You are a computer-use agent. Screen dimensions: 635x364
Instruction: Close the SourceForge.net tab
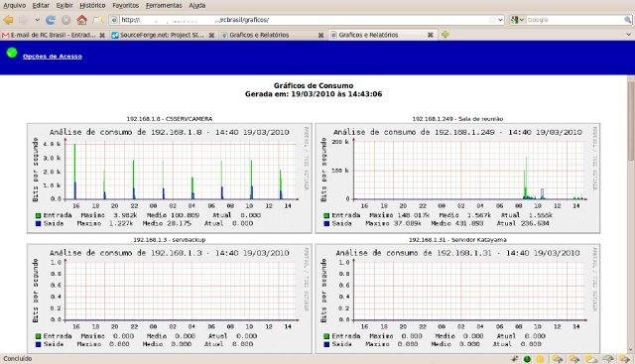point(211,36)
